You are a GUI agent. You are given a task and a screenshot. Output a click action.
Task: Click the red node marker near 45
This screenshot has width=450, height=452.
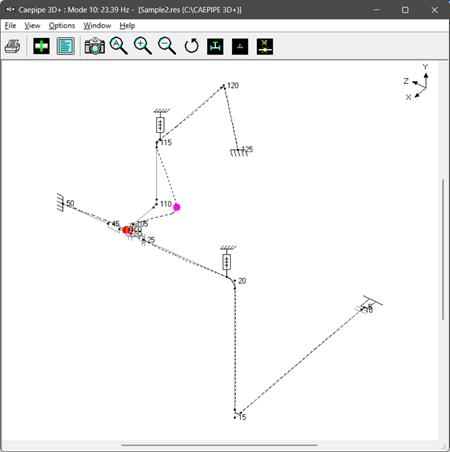[x=126, y=230]
